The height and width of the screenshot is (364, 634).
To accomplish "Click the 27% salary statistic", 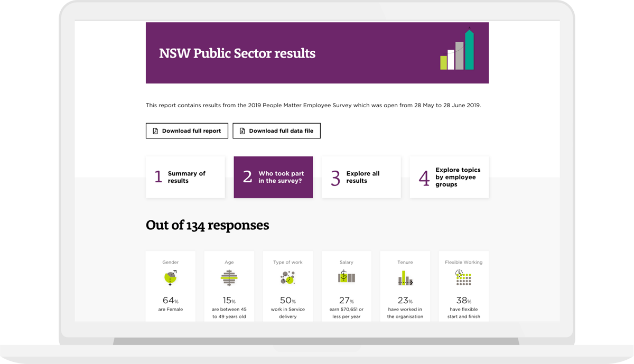I will click(x=347, y=301).
